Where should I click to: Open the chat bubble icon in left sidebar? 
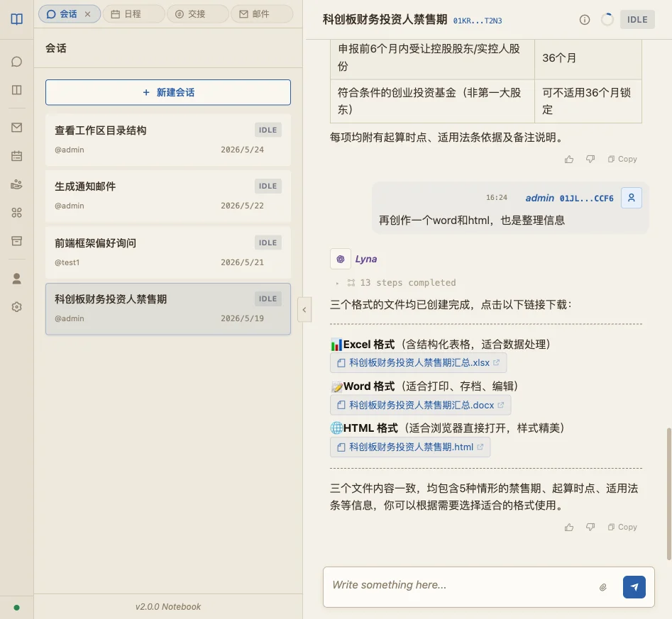point(17,62)
